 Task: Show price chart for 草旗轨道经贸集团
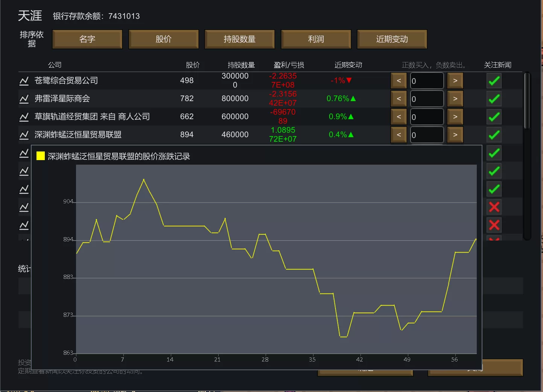pyautogui.click(x=24, y=117)
